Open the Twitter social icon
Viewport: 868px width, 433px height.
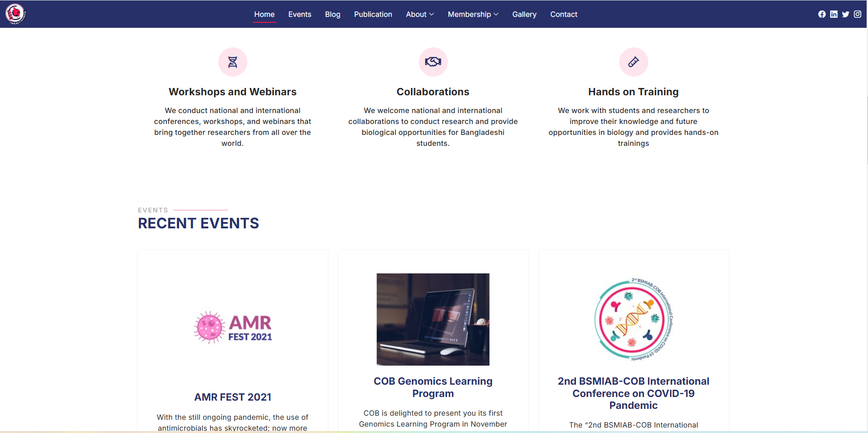click(x=846, y=14)
